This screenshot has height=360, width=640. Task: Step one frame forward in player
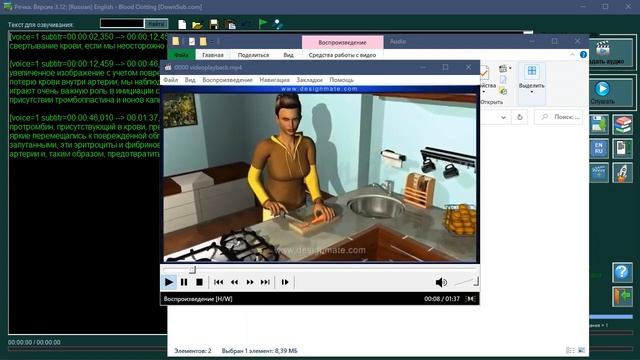click(x=285, y=282)
